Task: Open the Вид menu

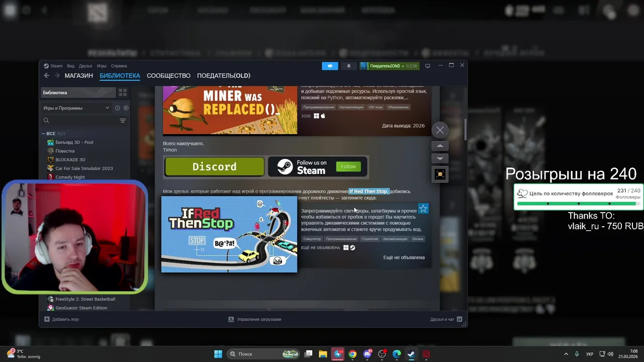Action: click(71, 66)
